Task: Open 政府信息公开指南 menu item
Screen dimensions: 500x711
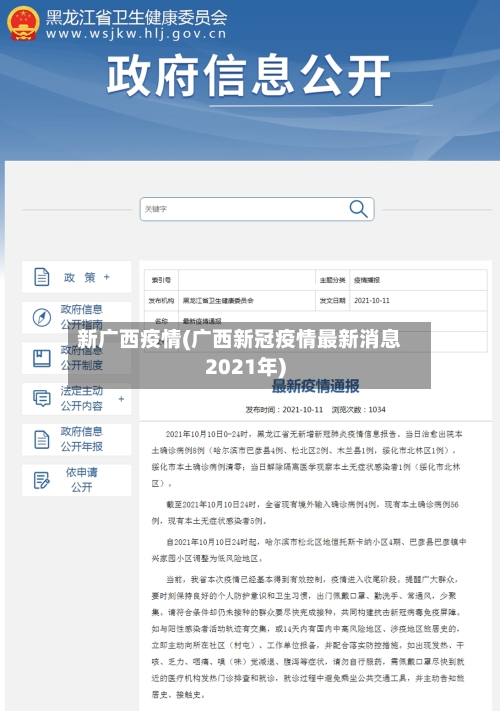Action: [x=76, y=317]
